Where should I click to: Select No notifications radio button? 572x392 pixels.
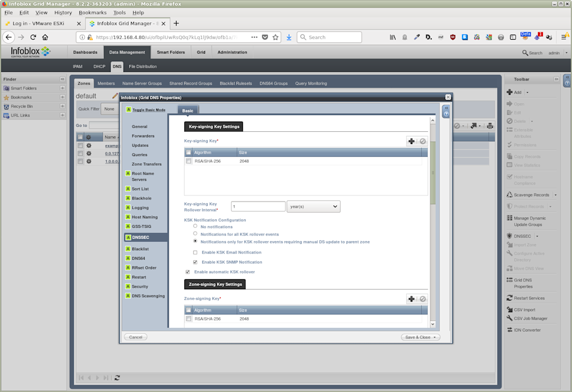coord(195,226)
